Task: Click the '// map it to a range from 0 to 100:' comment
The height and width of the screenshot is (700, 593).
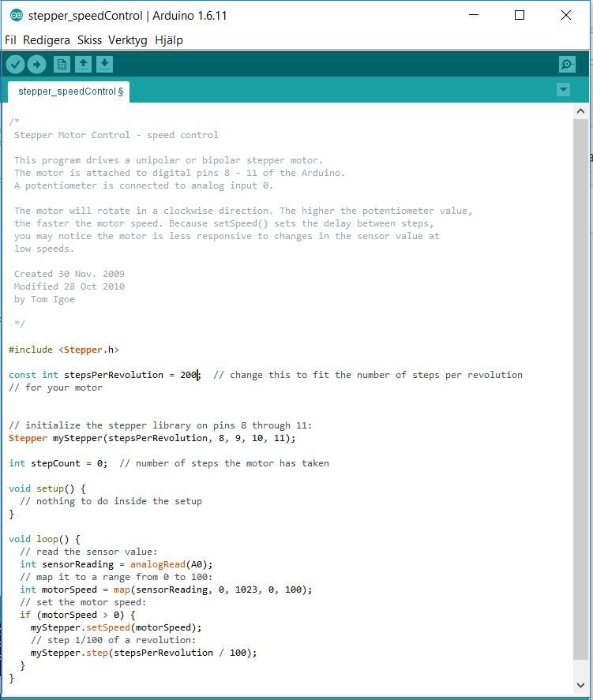Action: [x=116, y=577]
